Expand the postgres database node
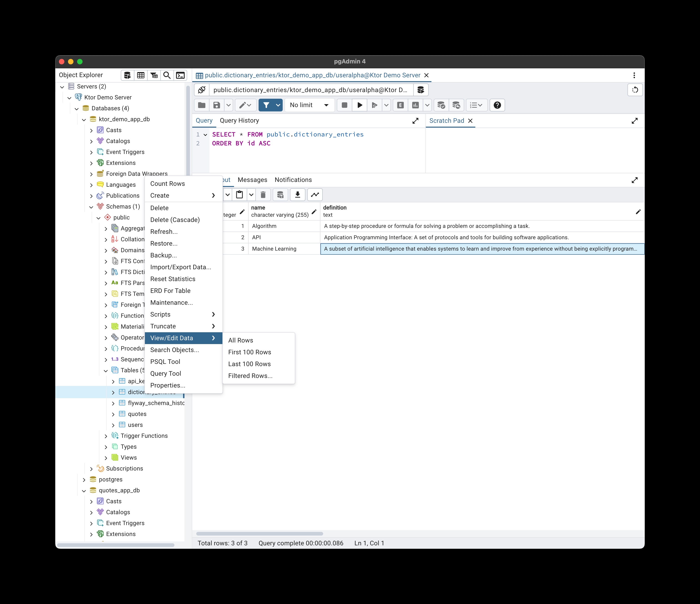The width and height of the screenshot is (700, 604). pyautogui.click(x=84, y=480)
